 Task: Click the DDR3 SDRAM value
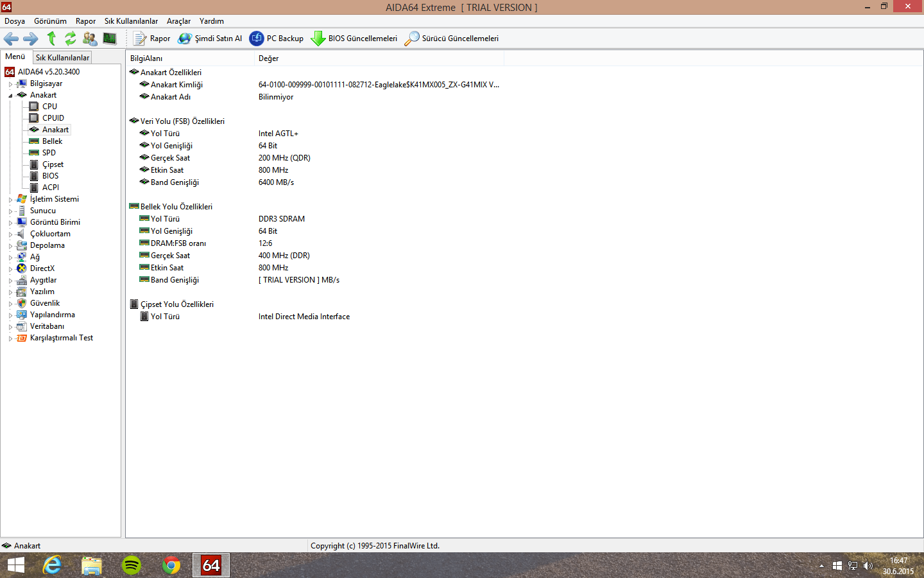click(282, 219)
